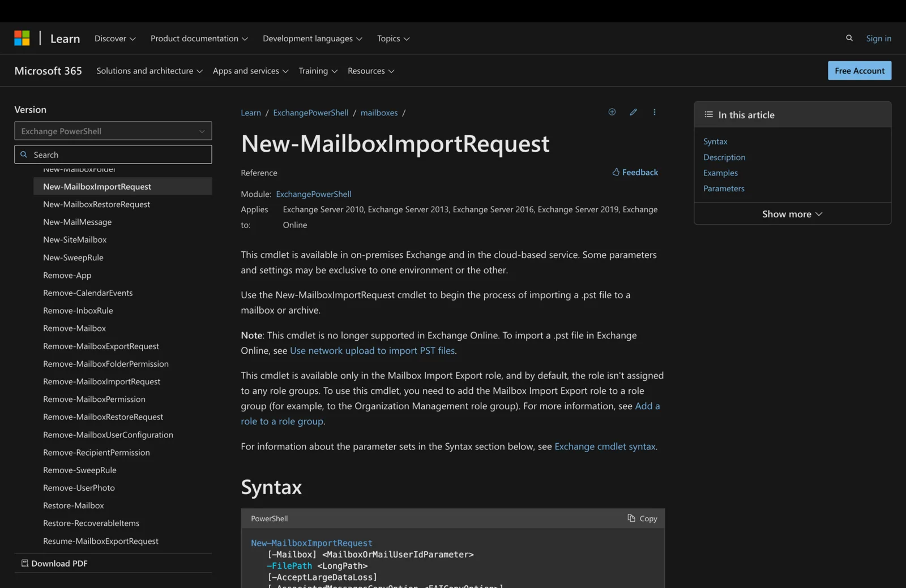Open New-MailboxRestoreRequest in sidebar

(x=96, y=204)
